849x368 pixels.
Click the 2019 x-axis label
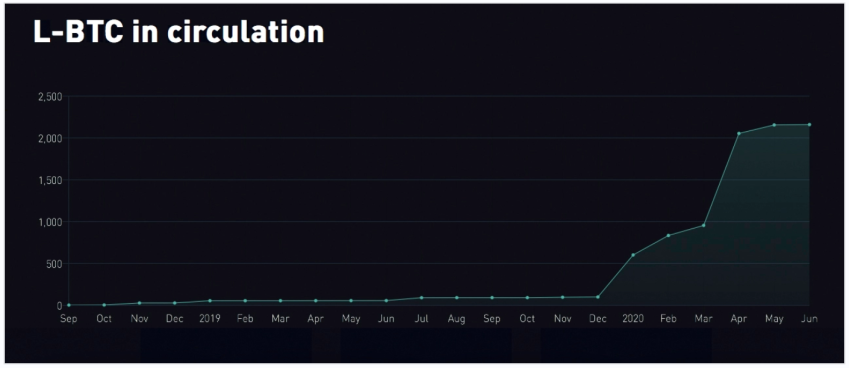point(210,319)
